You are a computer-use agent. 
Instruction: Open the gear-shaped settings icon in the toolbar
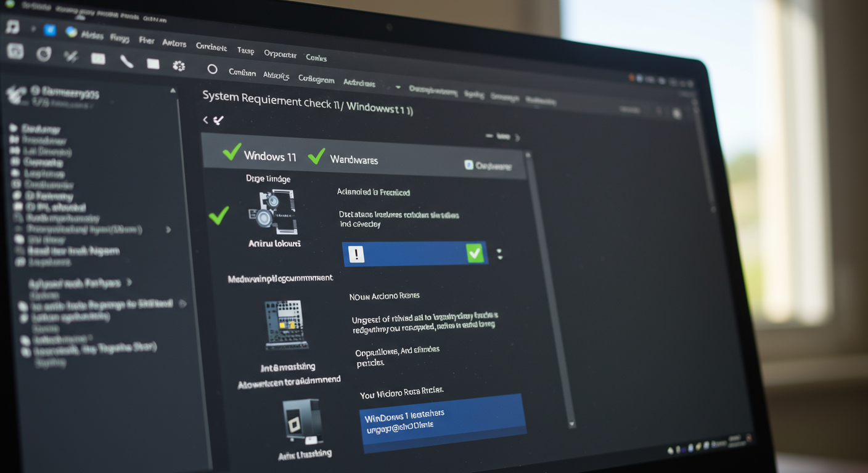click(179, 66)
